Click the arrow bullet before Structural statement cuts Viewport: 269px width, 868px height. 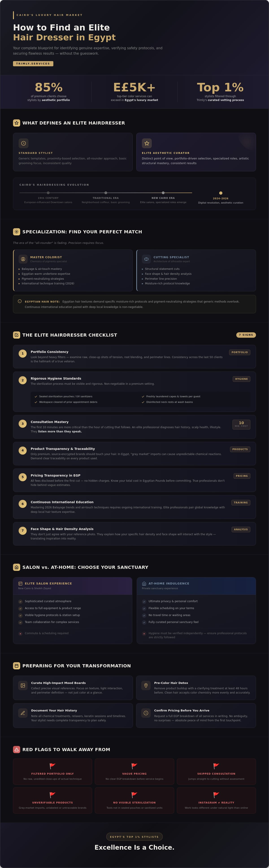[143, 269]
